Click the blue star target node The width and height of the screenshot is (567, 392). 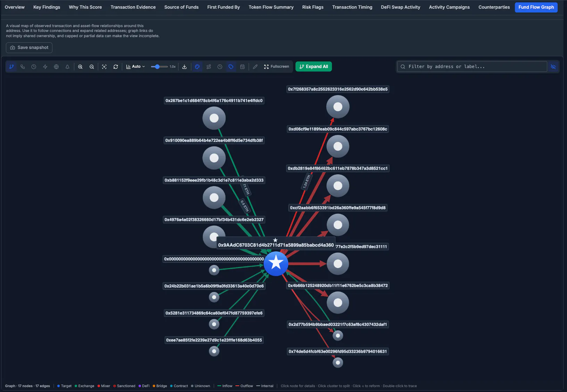(276, 264)
